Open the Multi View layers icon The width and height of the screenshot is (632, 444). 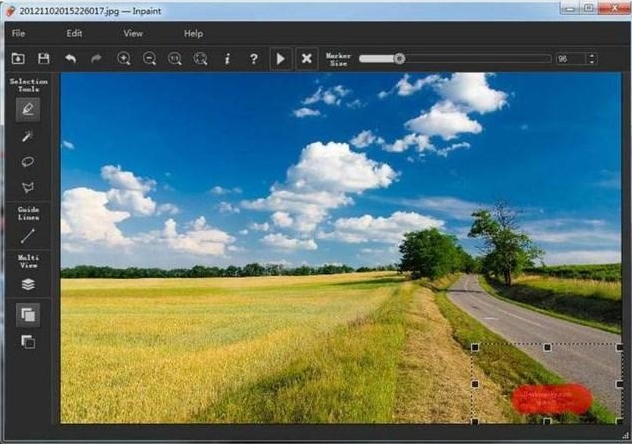click(28, 284)
